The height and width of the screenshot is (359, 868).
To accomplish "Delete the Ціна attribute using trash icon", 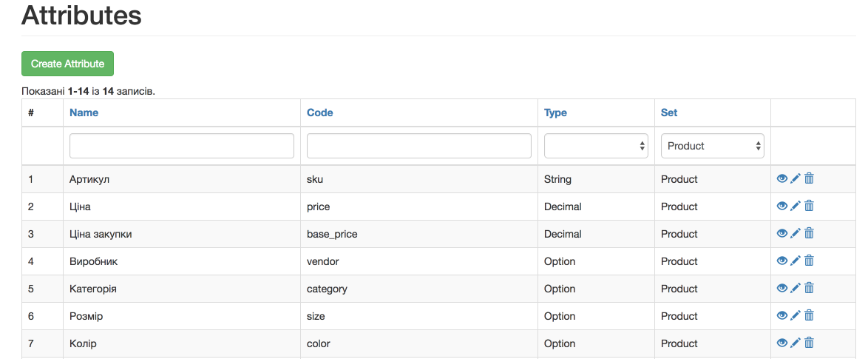I will pyautogui.click(x=809, y=206).
